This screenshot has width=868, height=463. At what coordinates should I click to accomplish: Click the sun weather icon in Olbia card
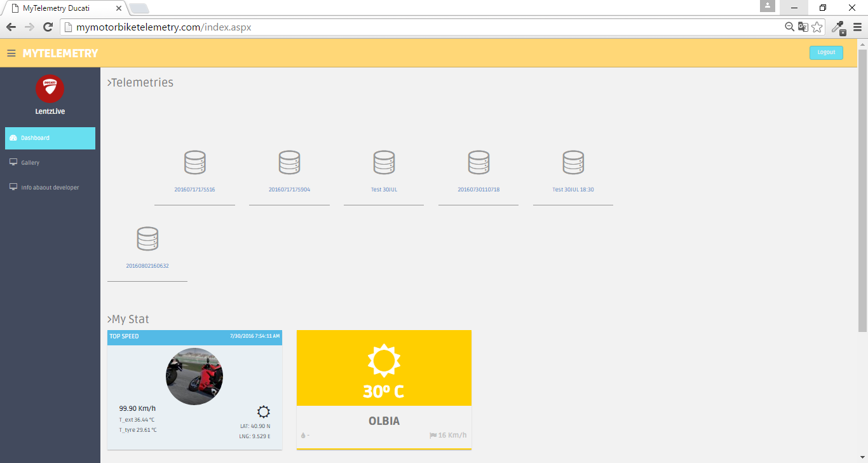384,361
